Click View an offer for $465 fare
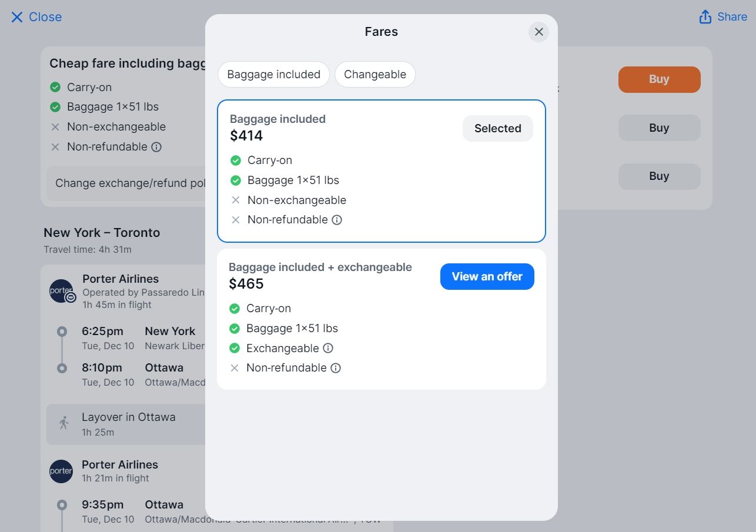 [x=487, y=276]
